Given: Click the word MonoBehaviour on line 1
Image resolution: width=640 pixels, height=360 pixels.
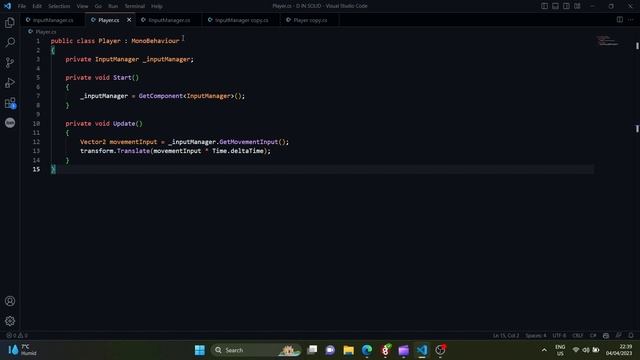Looking at the screenshot, I should click(155, 41).
